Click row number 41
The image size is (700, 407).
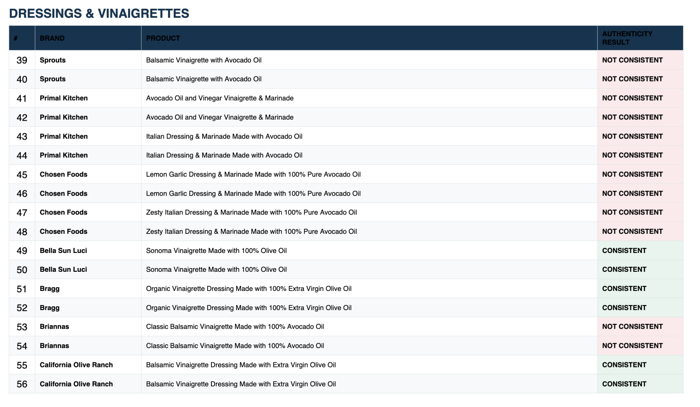[22, 98]
